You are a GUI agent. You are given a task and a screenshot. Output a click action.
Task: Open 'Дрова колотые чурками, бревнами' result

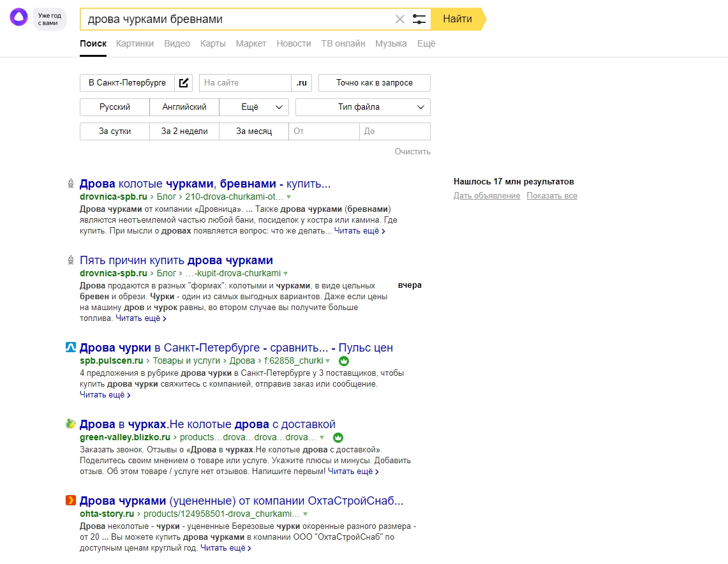205,183
